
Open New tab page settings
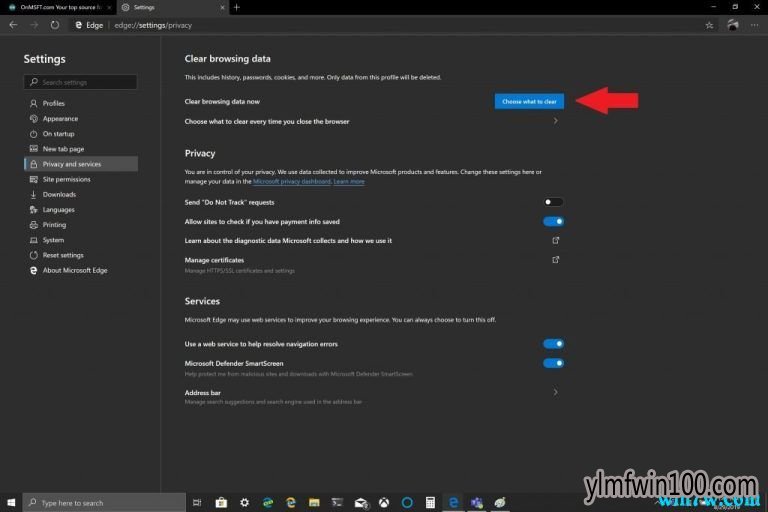81,149
